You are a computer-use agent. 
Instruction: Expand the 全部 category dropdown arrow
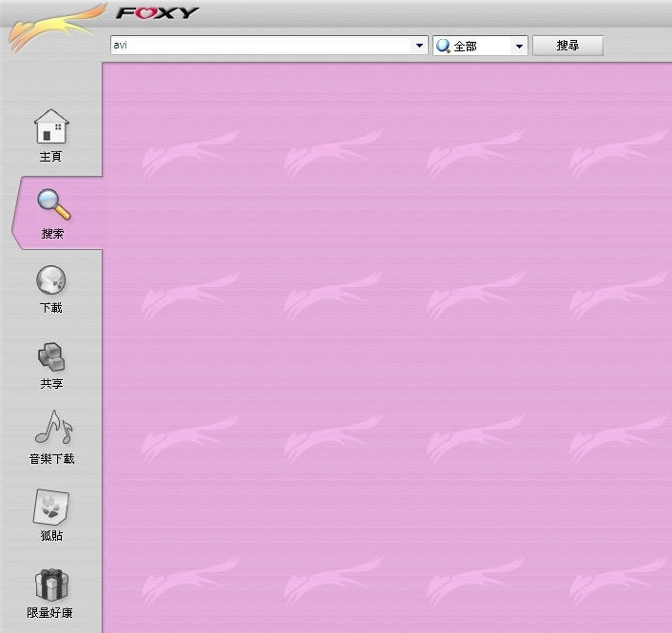click(x=519, y=46)
